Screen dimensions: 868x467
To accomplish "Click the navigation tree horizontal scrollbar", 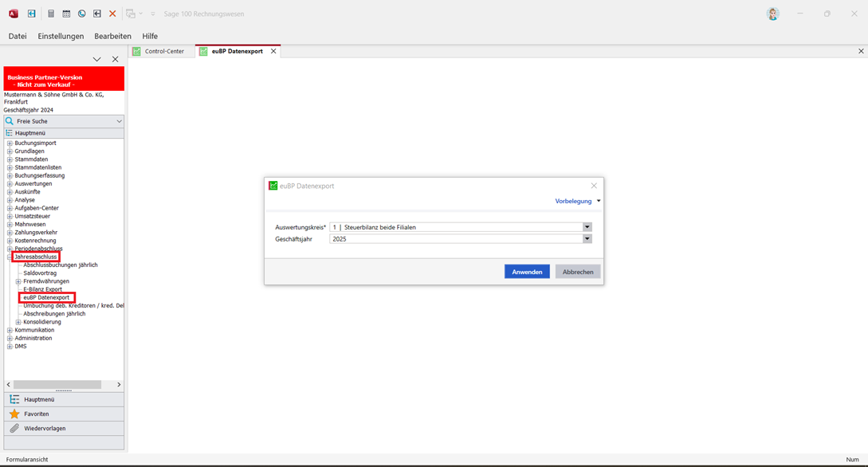I will tap(57, 385).
